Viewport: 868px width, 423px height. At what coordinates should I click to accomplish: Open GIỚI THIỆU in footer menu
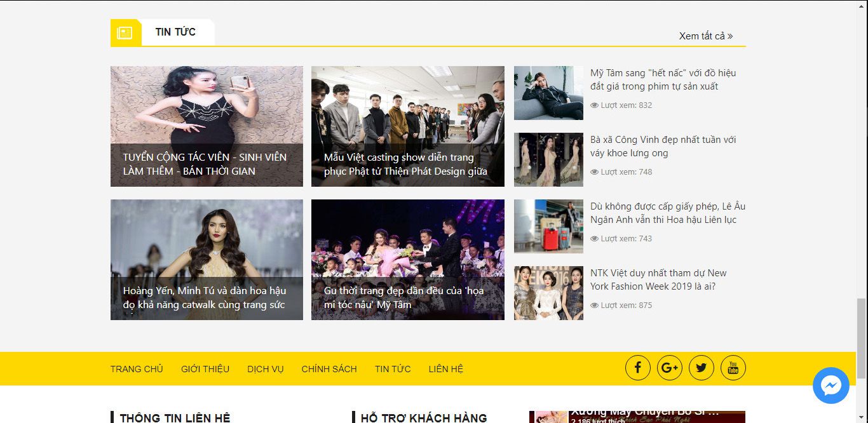click(x=205, y=369)
